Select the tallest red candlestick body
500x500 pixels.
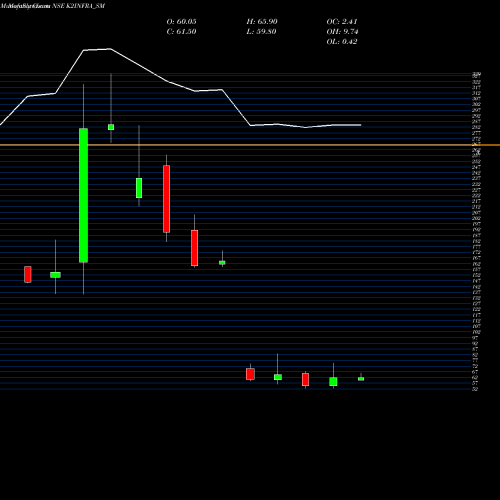pyautogui.click(x=166, y=199)
